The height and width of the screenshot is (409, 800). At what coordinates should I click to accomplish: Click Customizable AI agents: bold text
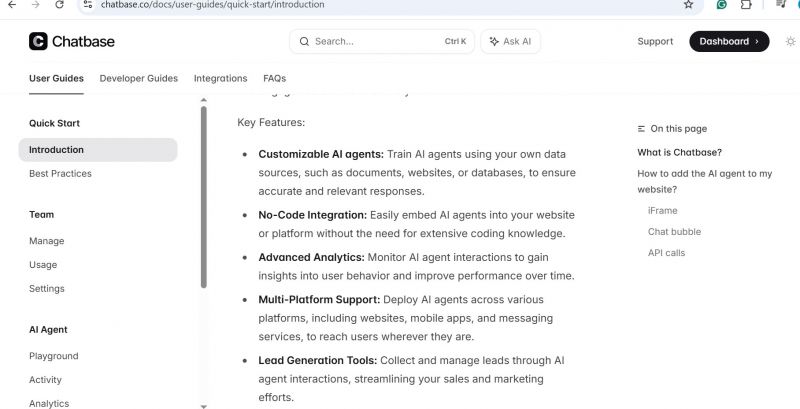(321, 154)
